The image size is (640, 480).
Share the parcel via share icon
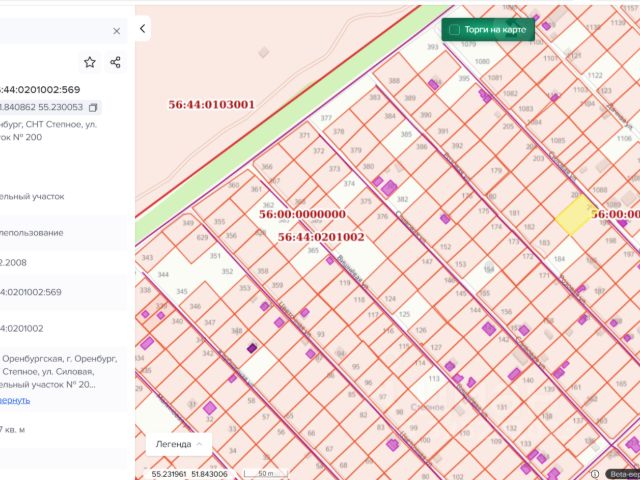click(115, 62)
